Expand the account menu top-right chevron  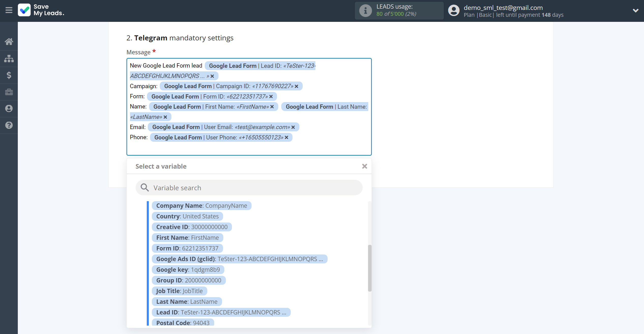[x=636, y=10]
